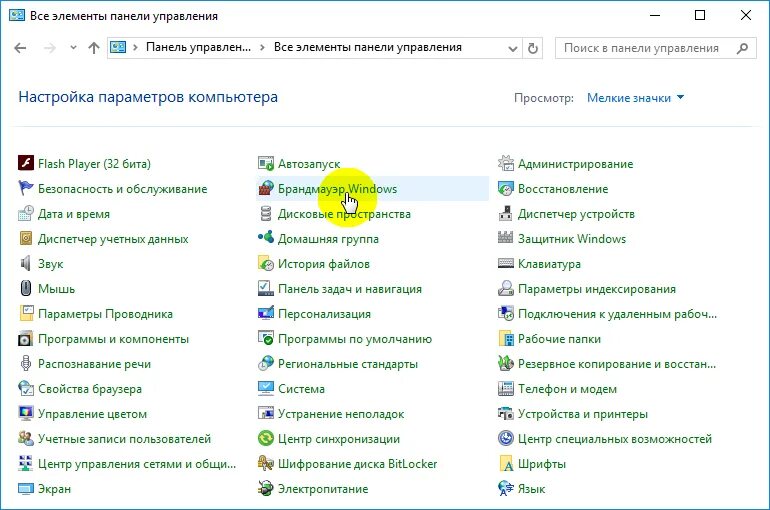Click the Поиск в панели управления field
Viewport: 770px width, 510px height.
click(x=656, y=48)
